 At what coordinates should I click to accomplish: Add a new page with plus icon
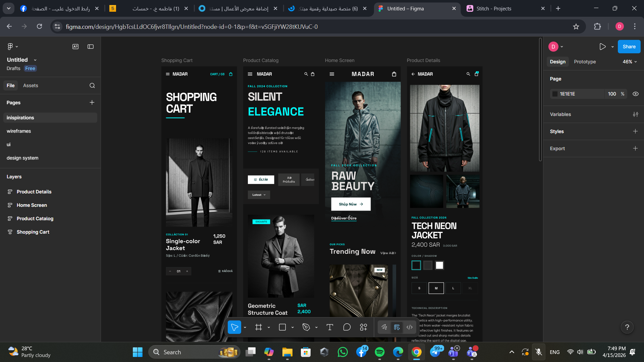(x=92, y=102)
